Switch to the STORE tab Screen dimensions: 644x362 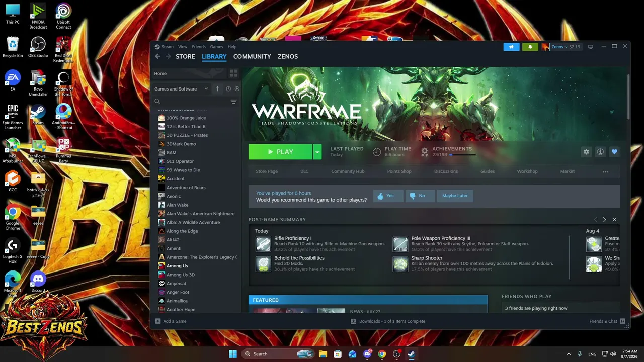click(x=185, y=57)
